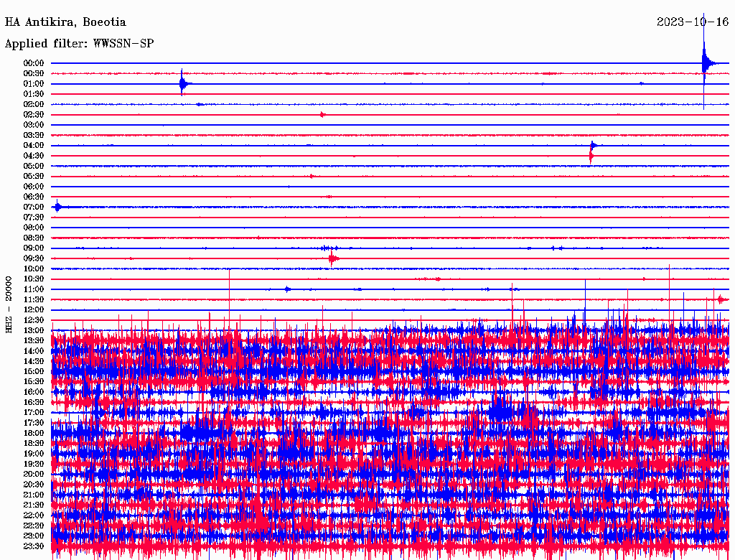This screenshot has width=735, height=560.
Task: Select the 00:00 time label
Action: tap(34, 63)
